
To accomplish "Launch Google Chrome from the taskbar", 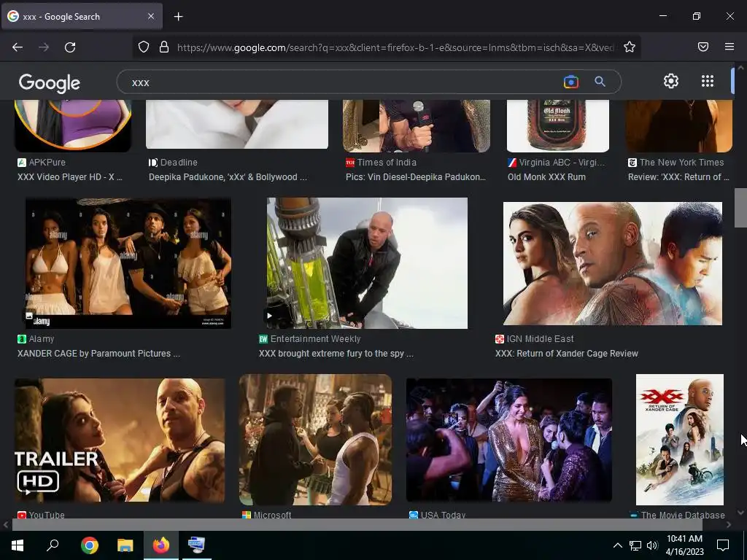I will (90, 545).
